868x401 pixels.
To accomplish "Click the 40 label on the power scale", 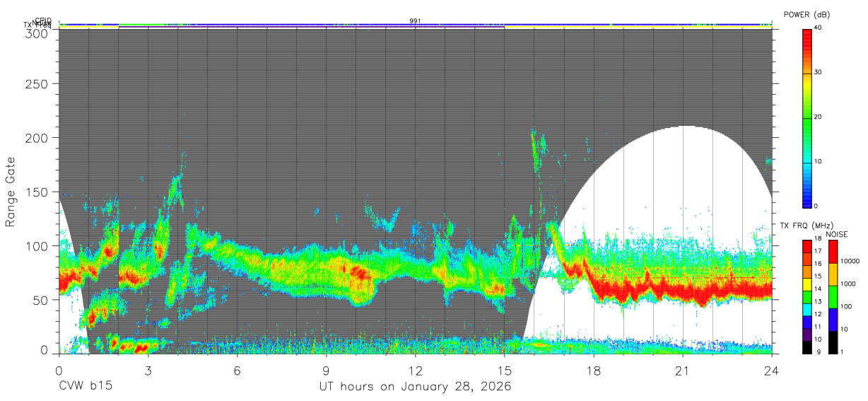I will 819,28.
